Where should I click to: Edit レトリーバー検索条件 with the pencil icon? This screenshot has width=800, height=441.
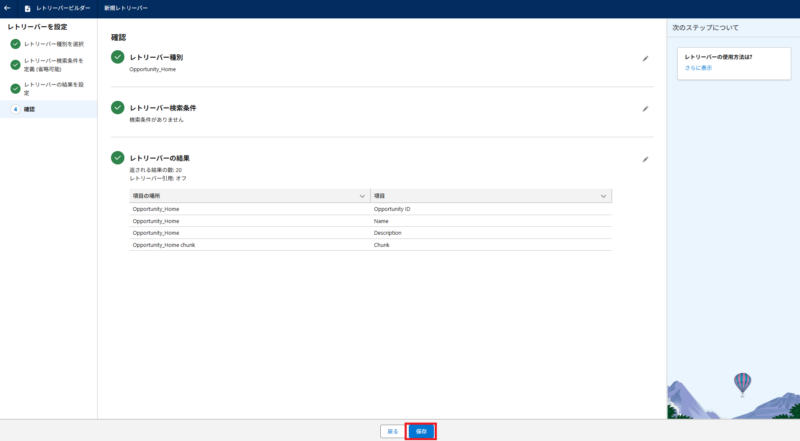pyautogui.click(x=645, y=108)
